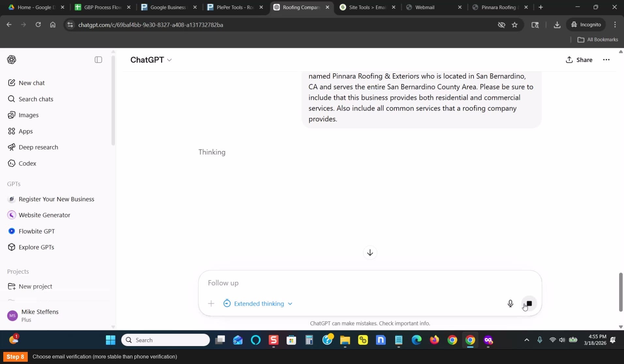Start voice dictation with the microphone icon
Viewport: 624px width, 364px height.
[510, 304]
